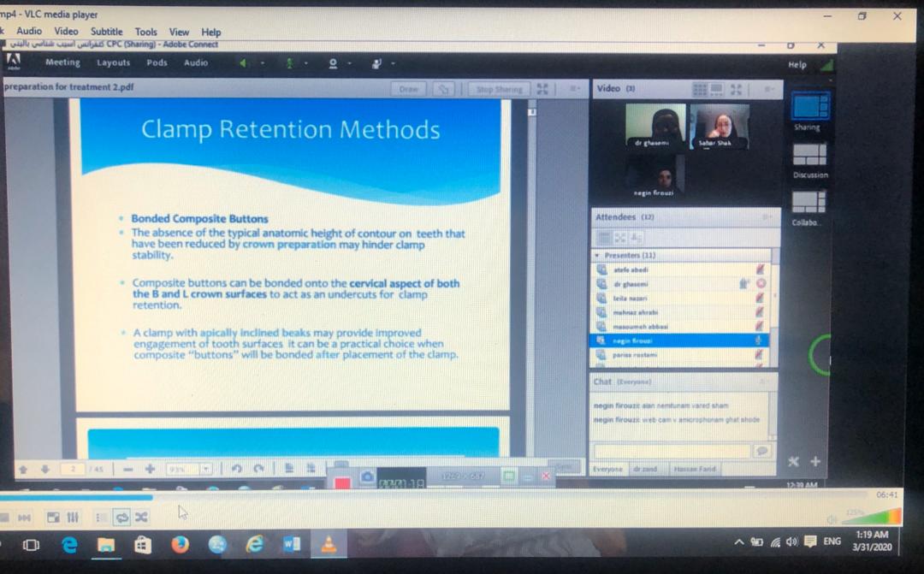Open the PDF zoom percentage dropdown

(x=206, y=469)
